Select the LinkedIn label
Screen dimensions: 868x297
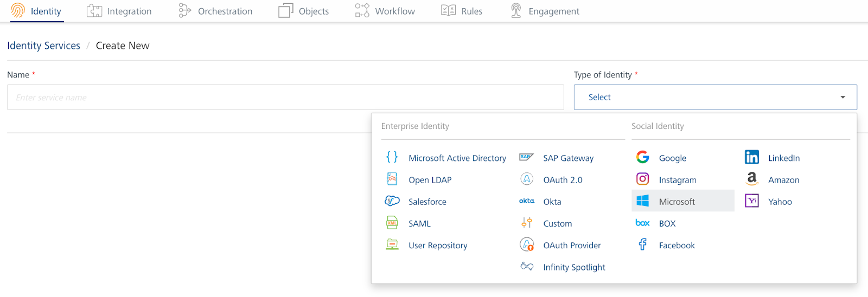click(784, 158)
